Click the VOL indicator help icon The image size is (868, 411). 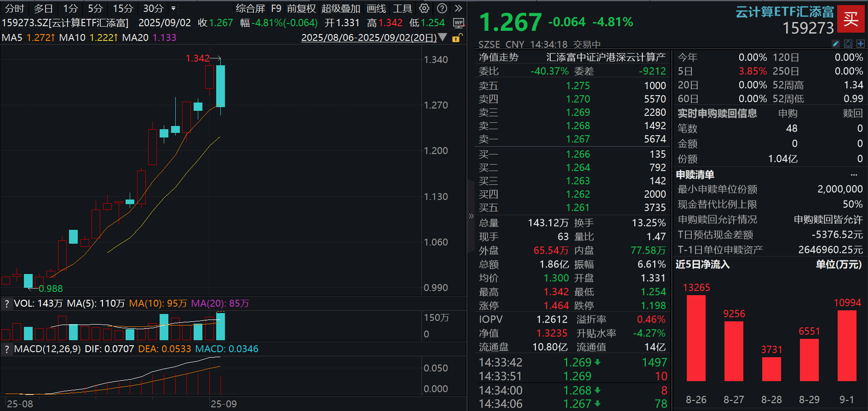click(x=6, y=303)
